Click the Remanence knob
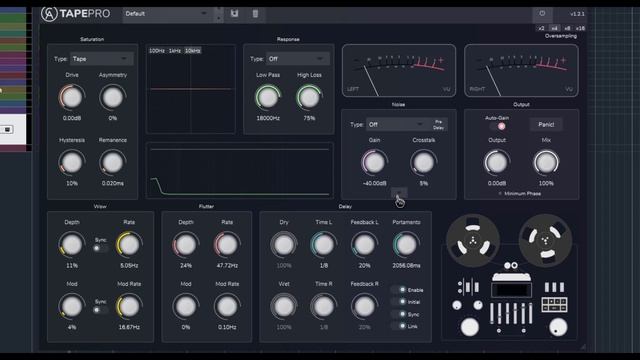This screenshot has width=640, height=360. tap(112, 162)
